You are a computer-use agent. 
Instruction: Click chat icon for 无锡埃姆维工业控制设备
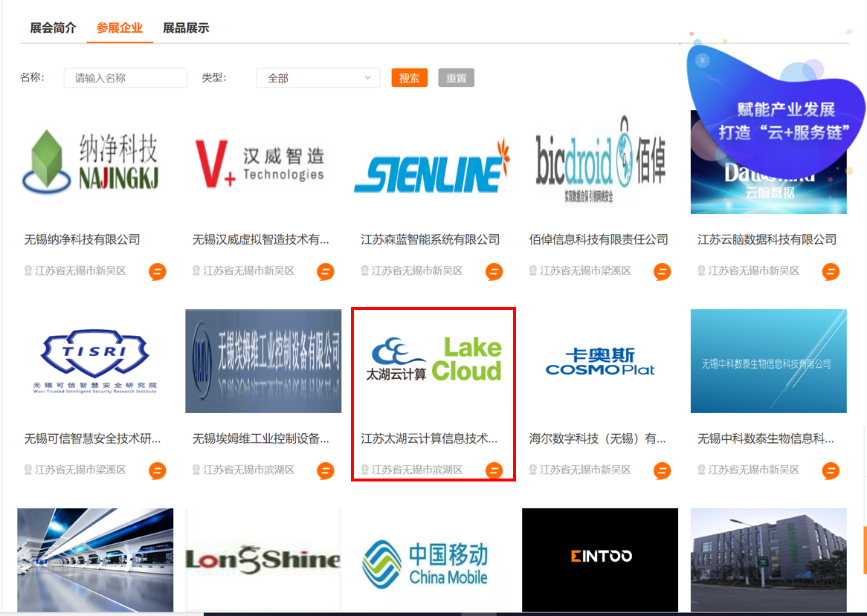pyautogui.click(x=325, y=470)
